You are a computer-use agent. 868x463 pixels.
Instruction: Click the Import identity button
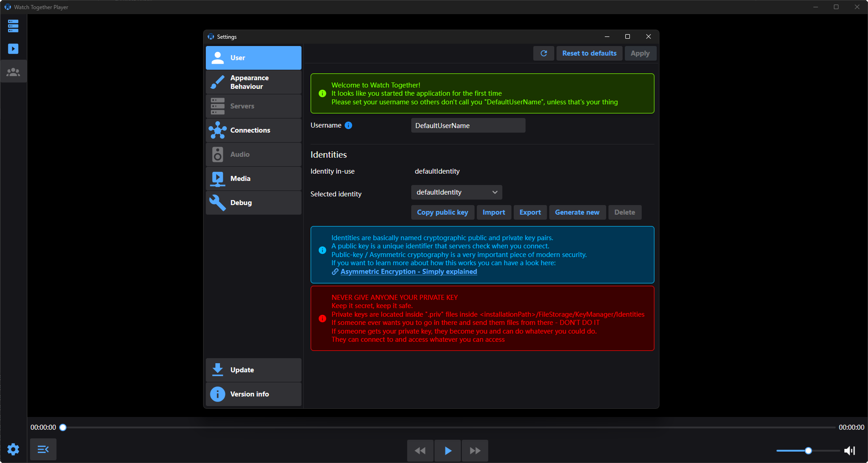coord(494,212)
